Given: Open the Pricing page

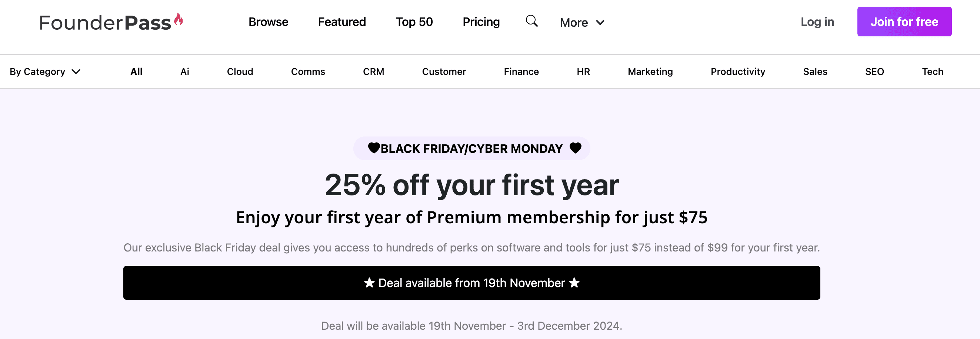Looking at the screenshot, I should click(481, 22).
